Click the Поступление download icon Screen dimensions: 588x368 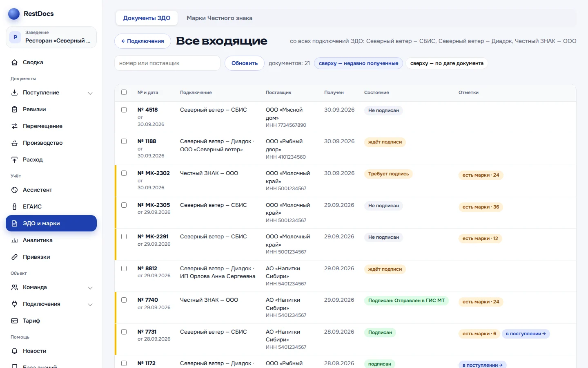click(15, 93)
